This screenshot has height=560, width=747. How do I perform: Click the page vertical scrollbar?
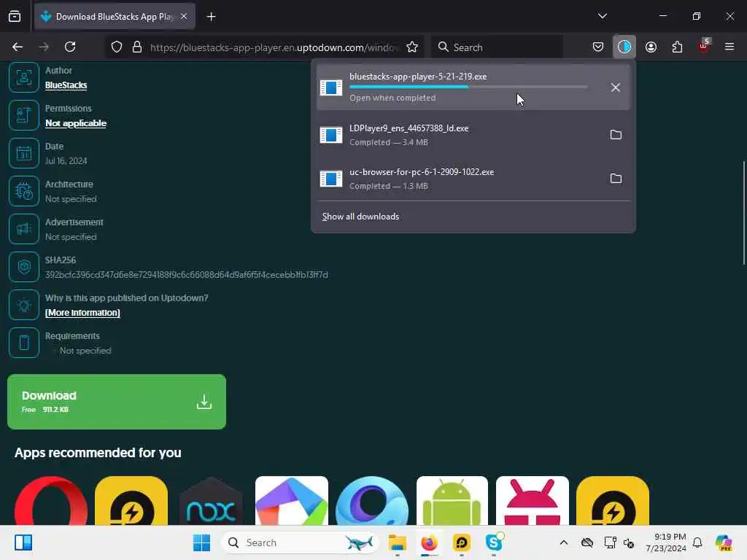click(x=743, y=214)
